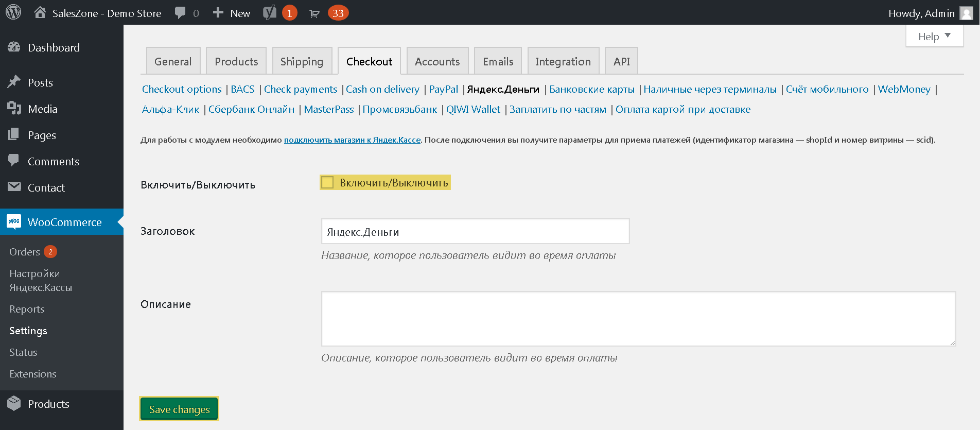Click the Media icon in sidebar
Image resolution: width=980 pixels, height=430 pixels.
(14, 108)
